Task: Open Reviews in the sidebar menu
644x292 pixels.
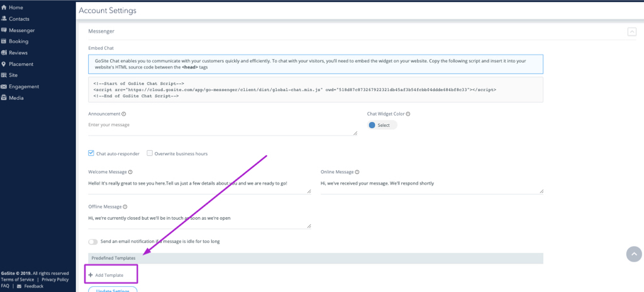Action: (18, 53)
